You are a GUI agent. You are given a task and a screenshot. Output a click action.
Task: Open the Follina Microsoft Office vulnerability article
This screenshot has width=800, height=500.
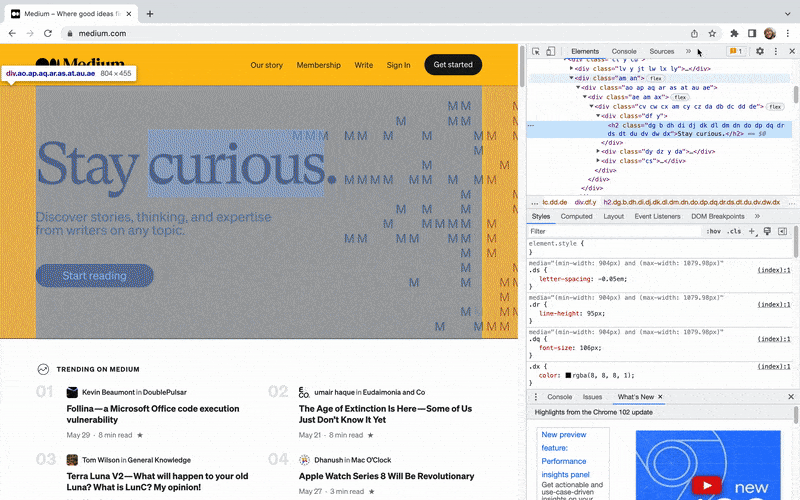153,414
